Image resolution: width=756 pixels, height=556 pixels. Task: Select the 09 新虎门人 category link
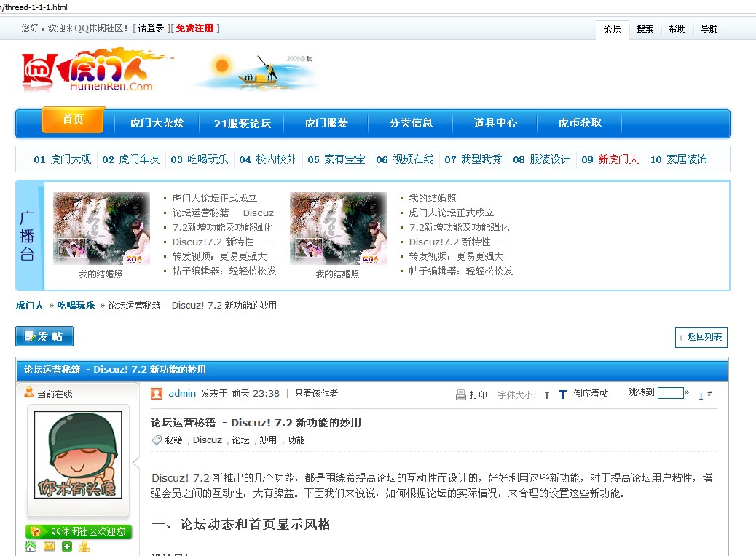(610, 159)
